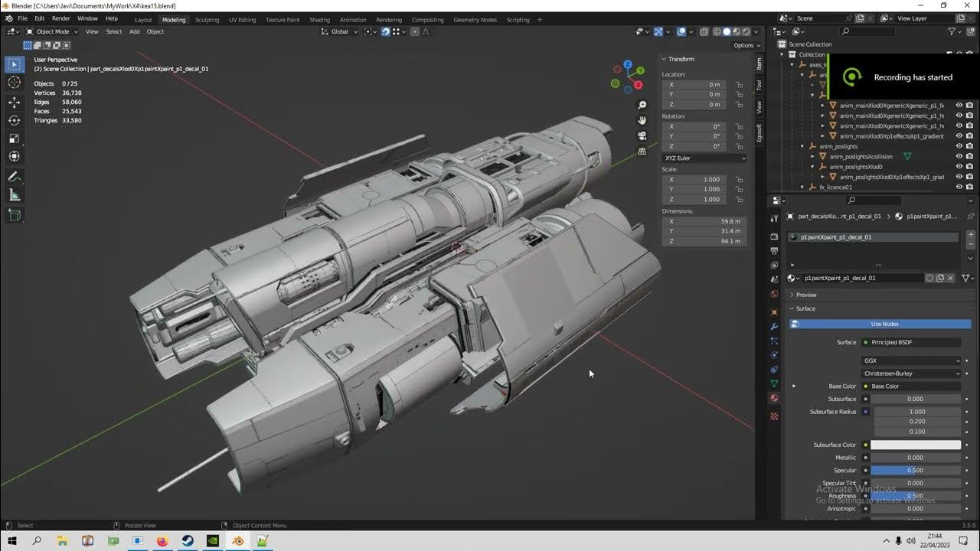
Task: Toggle camera view icon in viewport
Action: 642,135
